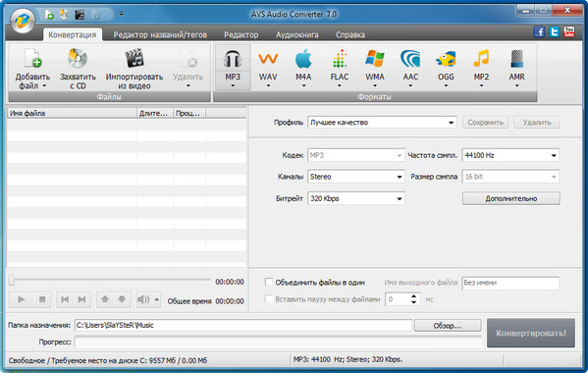Open the Кодек MP3 dropdown
The height and width of the screenshot is (373, 588).
356,155
